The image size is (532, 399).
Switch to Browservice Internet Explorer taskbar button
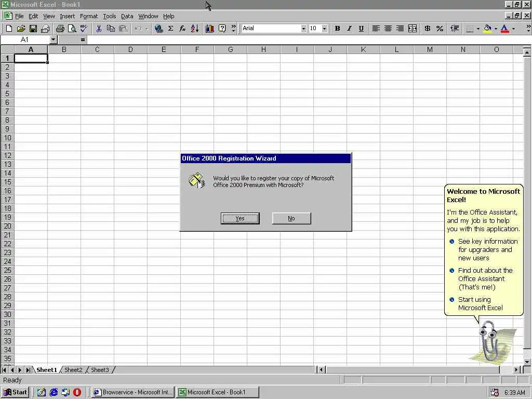(133, 392)
